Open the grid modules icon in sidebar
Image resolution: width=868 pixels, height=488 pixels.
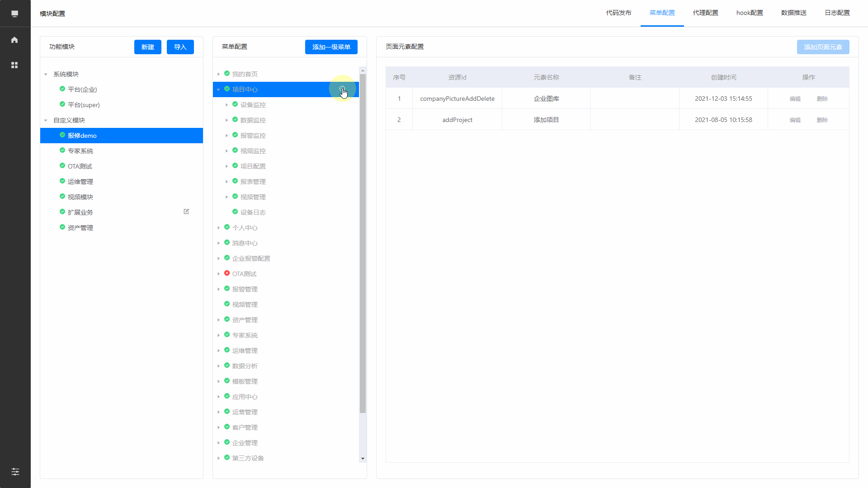click(14, 65)
